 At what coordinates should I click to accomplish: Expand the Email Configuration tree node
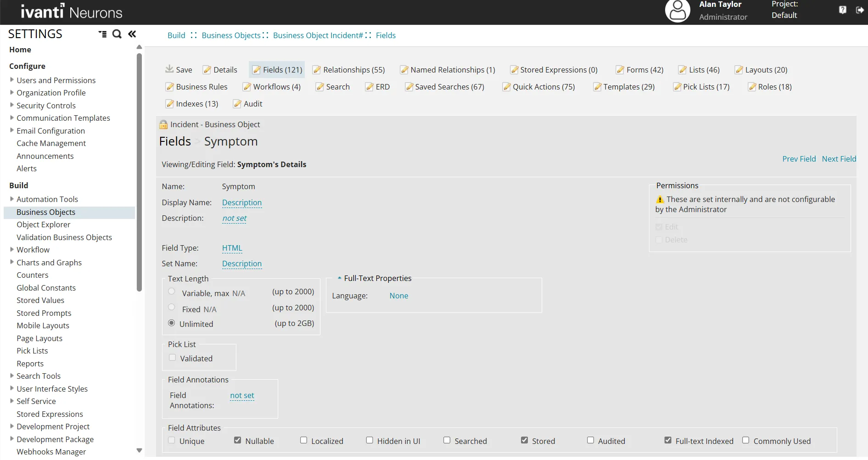(x=12, y=130)
